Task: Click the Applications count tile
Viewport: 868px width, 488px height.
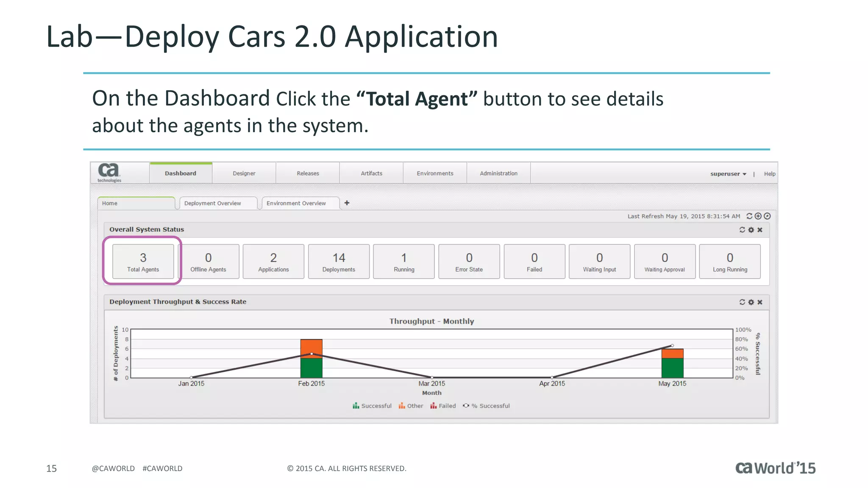Action: (273, 261)
